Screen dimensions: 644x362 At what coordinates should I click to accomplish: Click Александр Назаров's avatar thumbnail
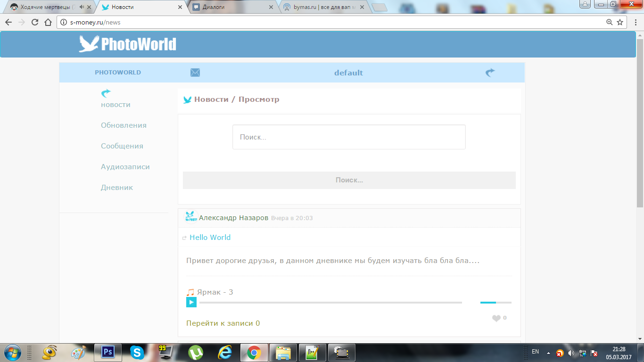click(190, 218)
